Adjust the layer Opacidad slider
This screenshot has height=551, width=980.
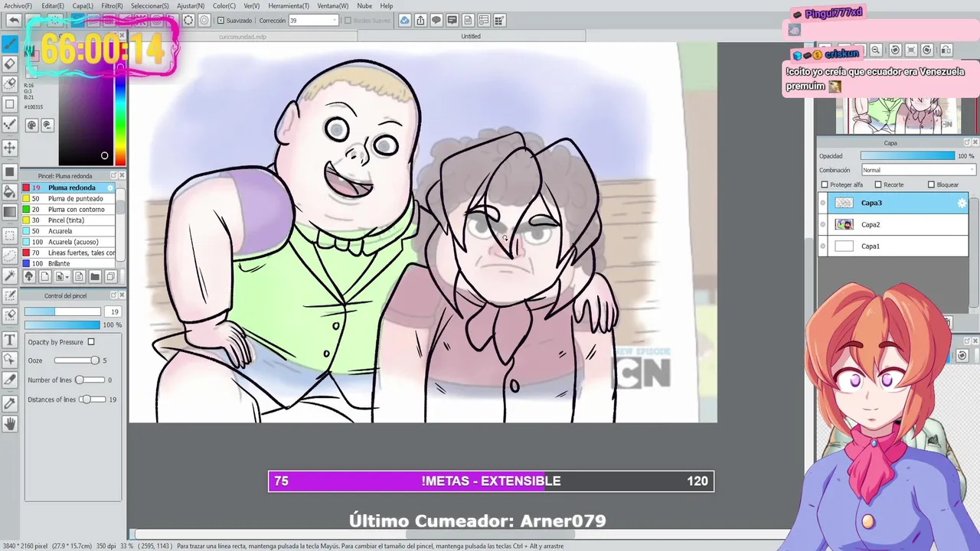coord(907,156)
